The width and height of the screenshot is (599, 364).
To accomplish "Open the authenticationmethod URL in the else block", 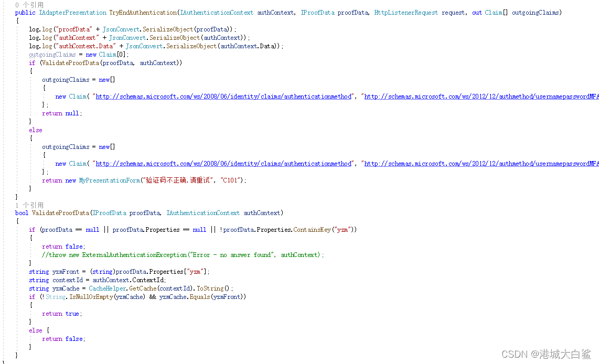I will coord(223,164).
